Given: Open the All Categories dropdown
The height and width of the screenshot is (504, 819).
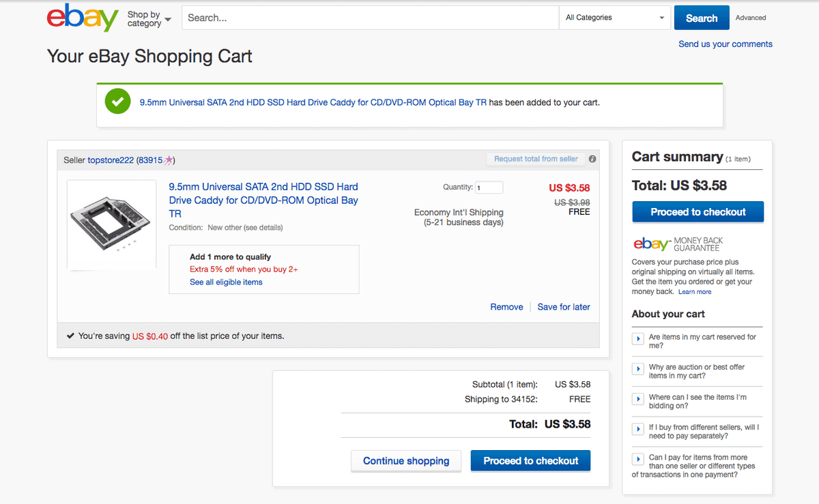Looking at the screenshot, I should point(615,18).
